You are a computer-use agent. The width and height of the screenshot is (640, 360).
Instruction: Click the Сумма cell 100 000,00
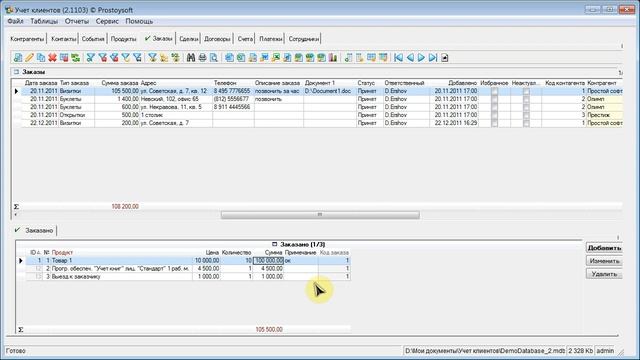268,260
